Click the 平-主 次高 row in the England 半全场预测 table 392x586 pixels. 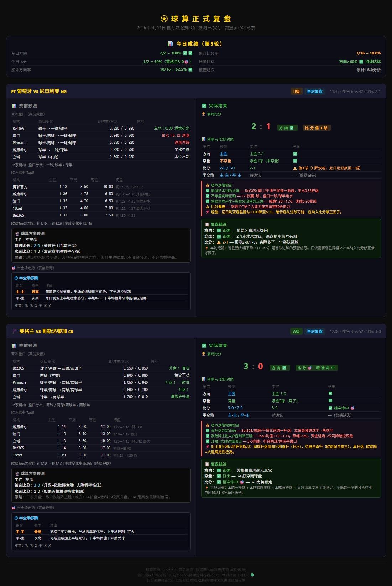coord(101,538)
